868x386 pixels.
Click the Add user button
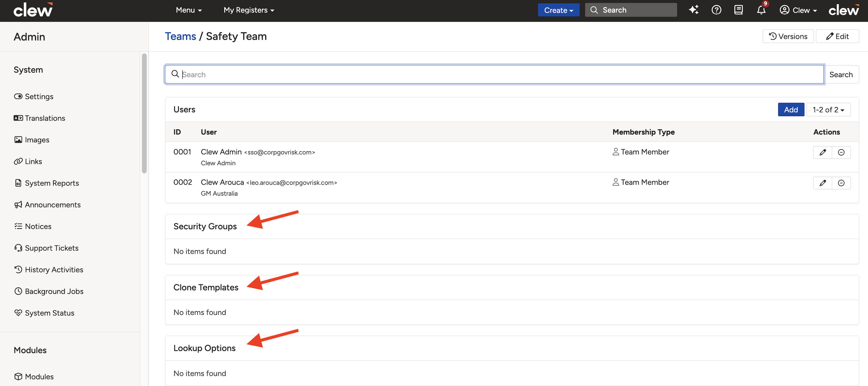coord(791,110)
